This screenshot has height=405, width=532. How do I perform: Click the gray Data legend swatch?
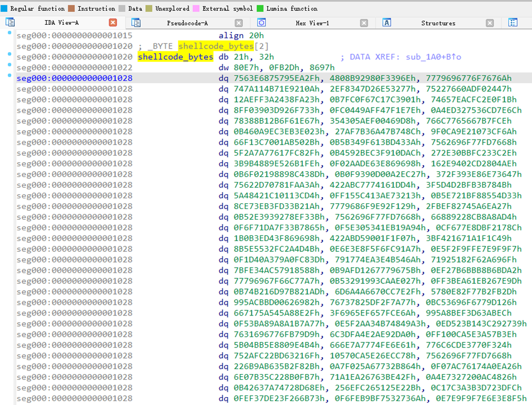coord(122,8)
